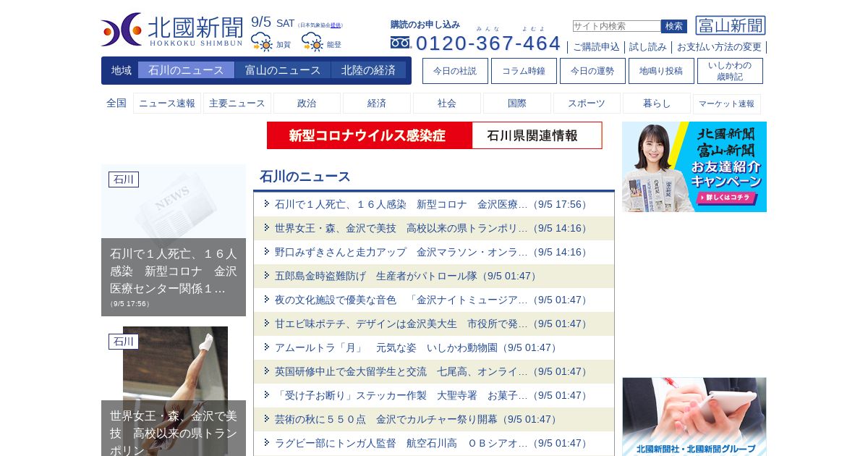Open the 能登 weather forecast icon
868x456 pixels.
tap(312, 42)
